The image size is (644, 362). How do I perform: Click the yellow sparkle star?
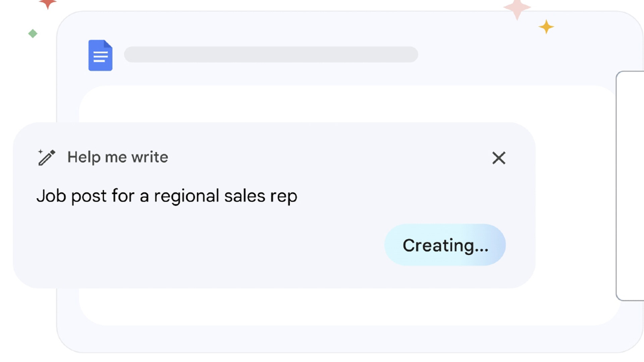tap(546, 27)
